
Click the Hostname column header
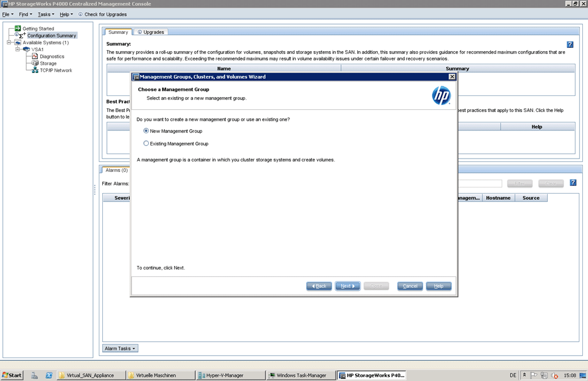498,198
